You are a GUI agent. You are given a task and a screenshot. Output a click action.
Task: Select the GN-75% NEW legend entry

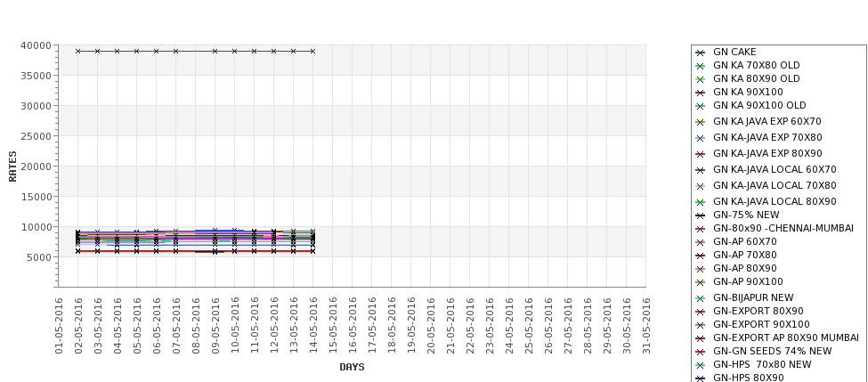(x=746, y=215)
